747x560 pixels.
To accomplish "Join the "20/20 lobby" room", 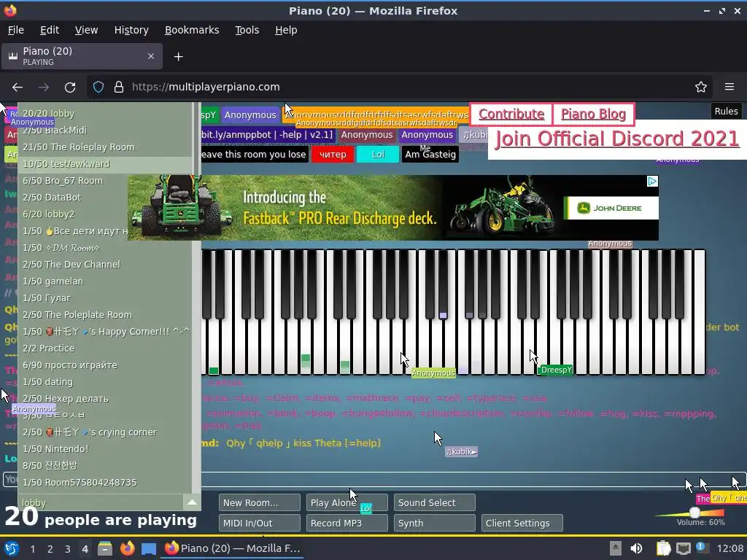I will click(x=105, y=113).
